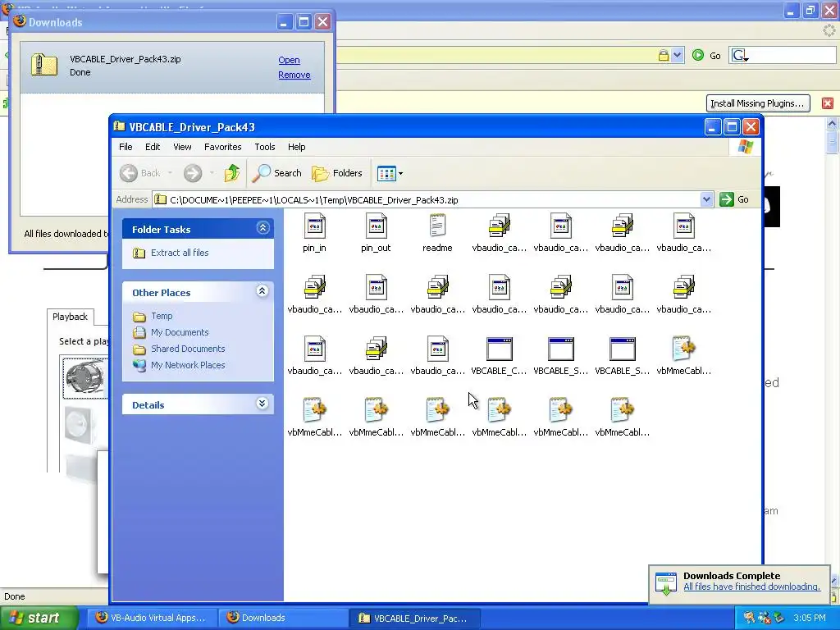Click All files have finished downloading link
The width and height of the screenshot is (840, 630).
(x=751, y=587)
